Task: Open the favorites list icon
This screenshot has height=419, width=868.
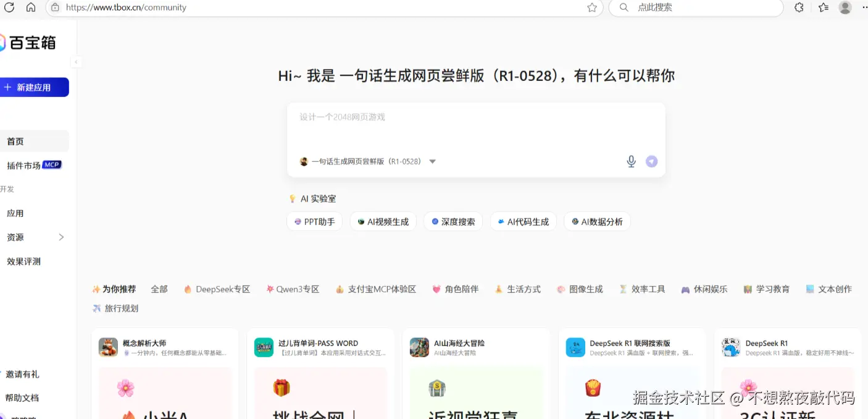Action: (824, 7)
